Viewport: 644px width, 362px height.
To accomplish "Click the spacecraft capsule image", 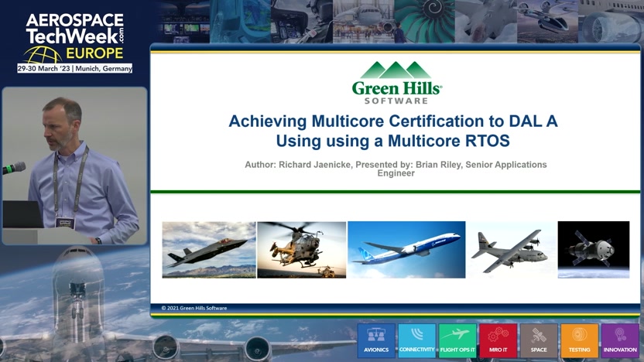I will point(594,250).
